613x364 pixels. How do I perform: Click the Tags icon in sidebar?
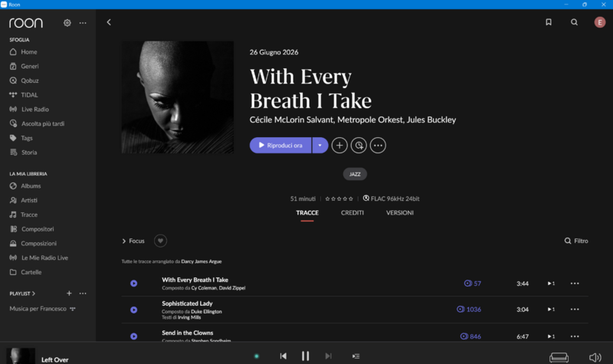coord(13,138)
